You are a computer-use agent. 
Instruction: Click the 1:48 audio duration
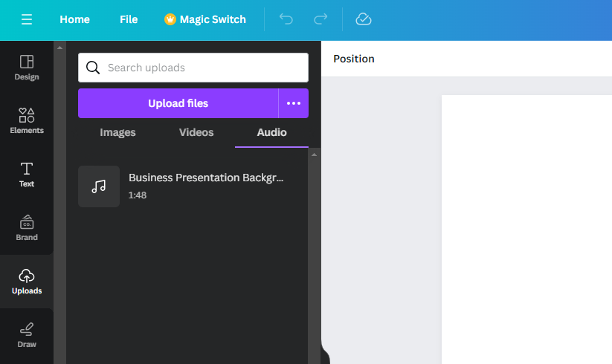[x=138, y=195]
